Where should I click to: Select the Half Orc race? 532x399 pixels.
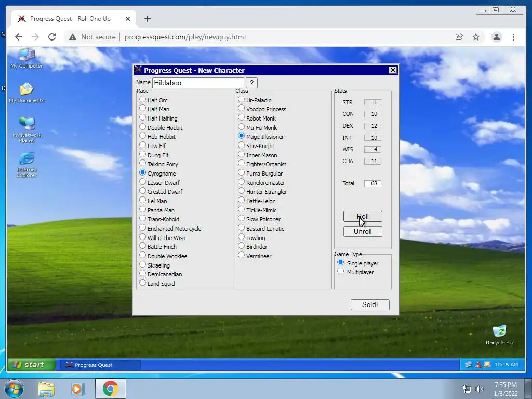[142, 99]
